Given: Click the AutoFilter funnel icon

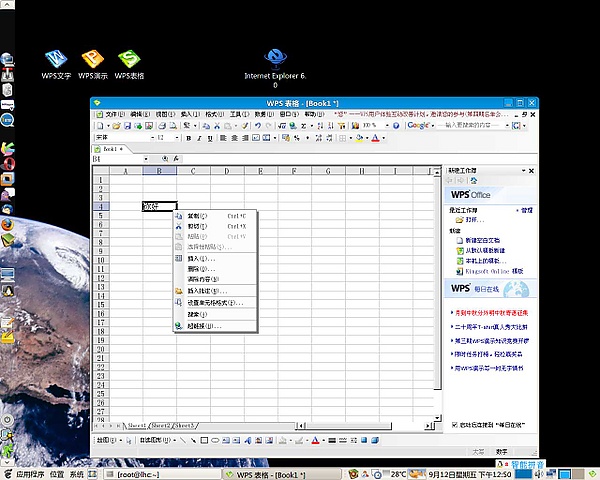Looking at the screenshot, I should pos(341,126).
